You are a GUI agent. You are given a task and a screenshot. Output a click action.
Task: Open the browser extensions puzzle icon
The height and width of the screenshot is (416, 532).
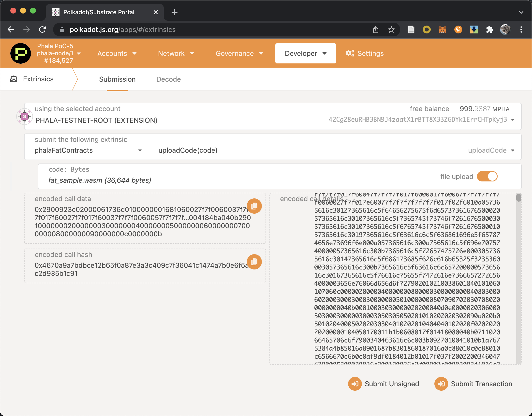489,30
